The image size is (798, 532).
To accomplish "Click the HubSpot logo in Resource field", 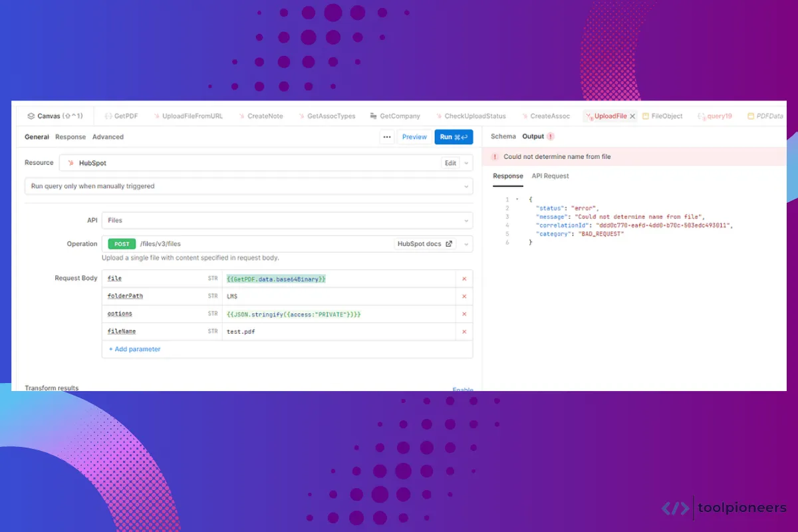I will point(70,163).
